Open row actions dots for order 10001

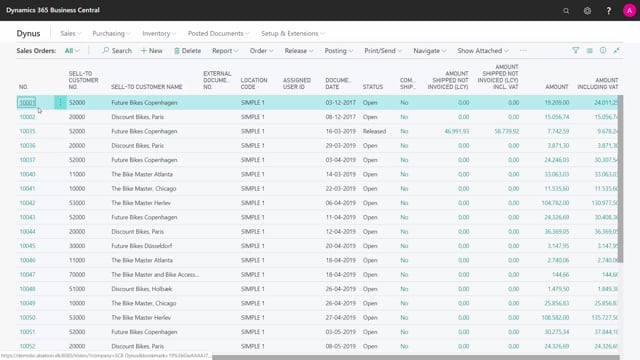point(60,102)
